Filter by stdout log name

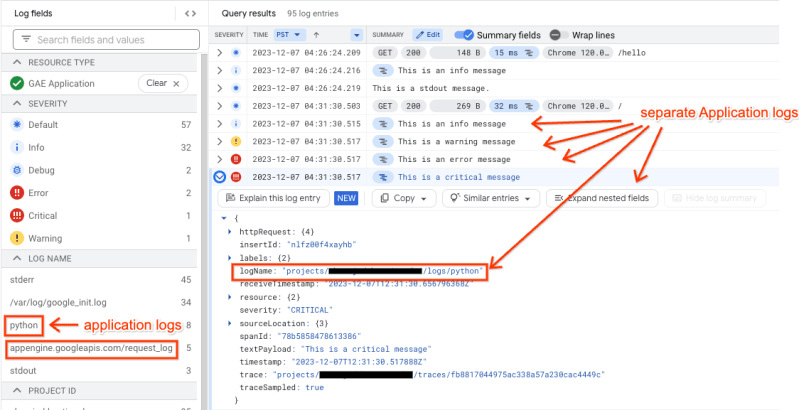point(23,371)
